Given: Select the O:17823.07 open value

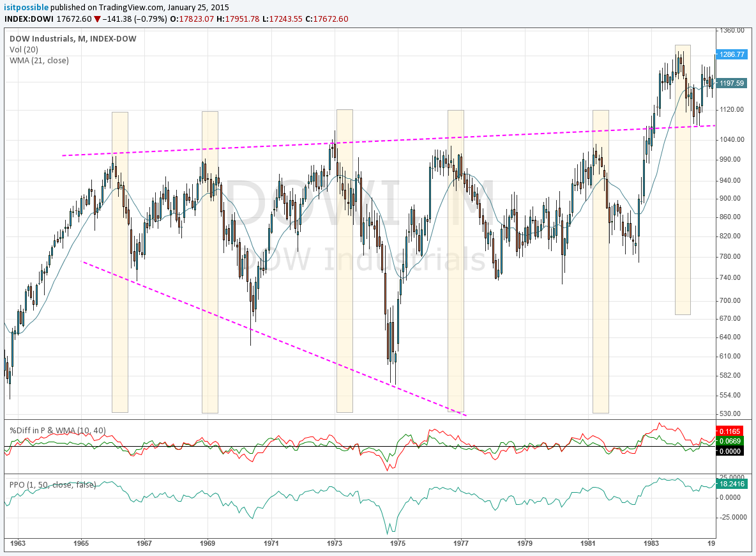Looking at the screenshot, I should click(x=192, y=19).
